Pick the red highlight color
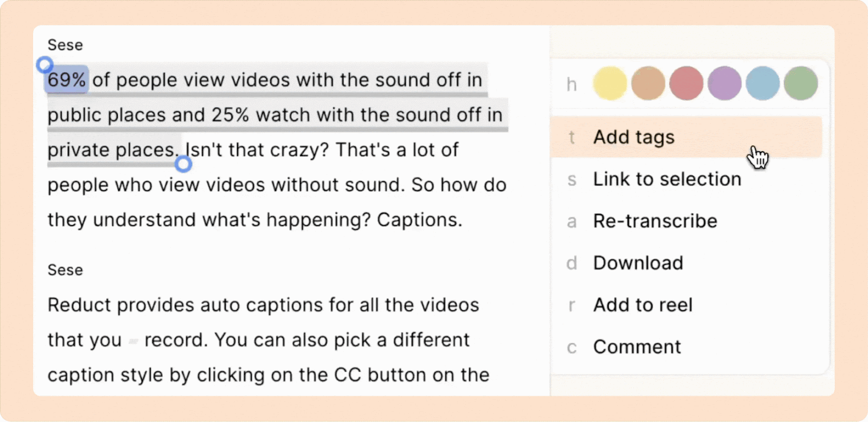 coord(686,84)
